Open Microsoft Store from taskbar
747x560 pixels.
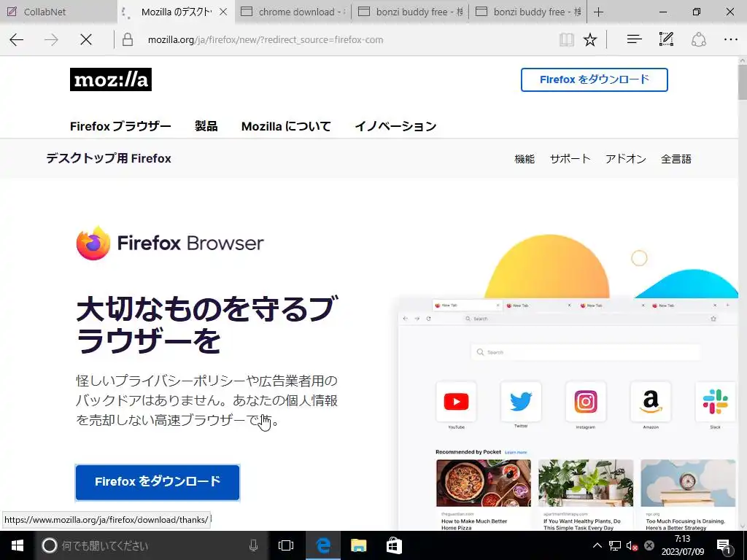point(394,545)
